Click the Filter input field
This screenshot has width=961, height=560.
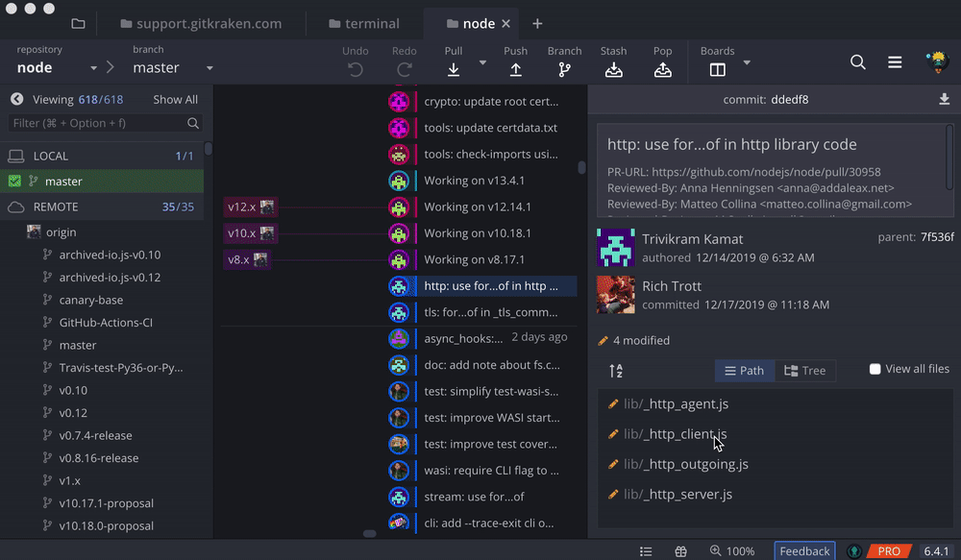coord(104,123)
